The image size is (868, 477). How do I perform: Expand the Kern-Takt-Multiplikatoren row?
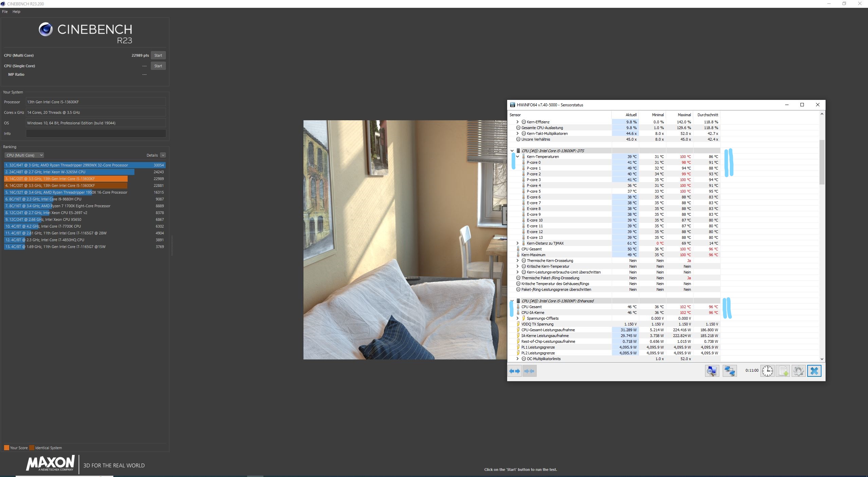pyautogui.click(x=517, y=134)
